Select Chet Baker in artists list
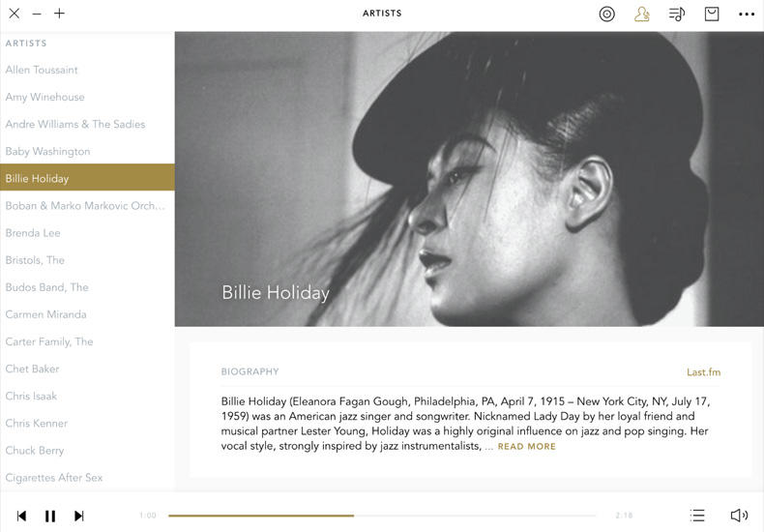This screenshot has width=764, height=532. [x=32, y=369]
